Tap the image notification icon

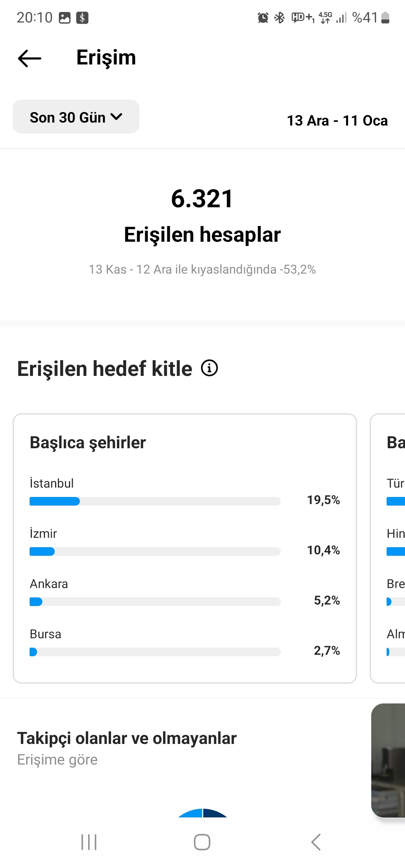point(65,18)
